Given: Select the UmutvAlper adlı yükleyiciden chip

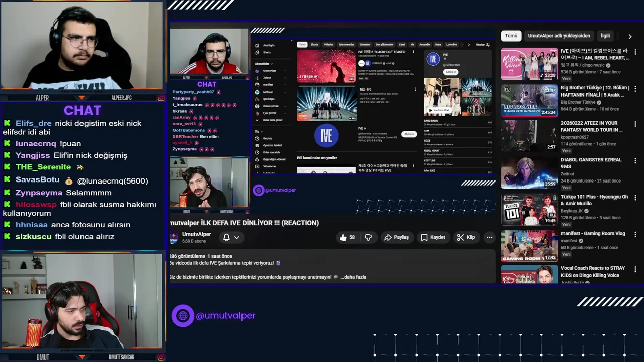Looking at the screenshot, I should (559, 36).
